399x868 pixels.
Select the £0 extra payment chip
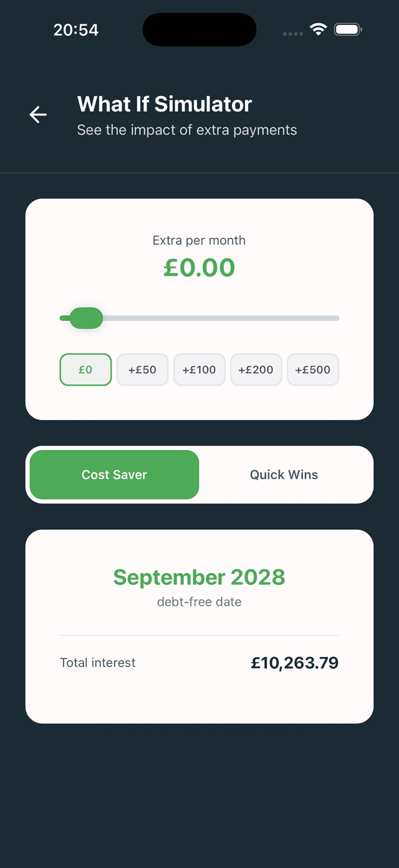[x=85, y=370]
